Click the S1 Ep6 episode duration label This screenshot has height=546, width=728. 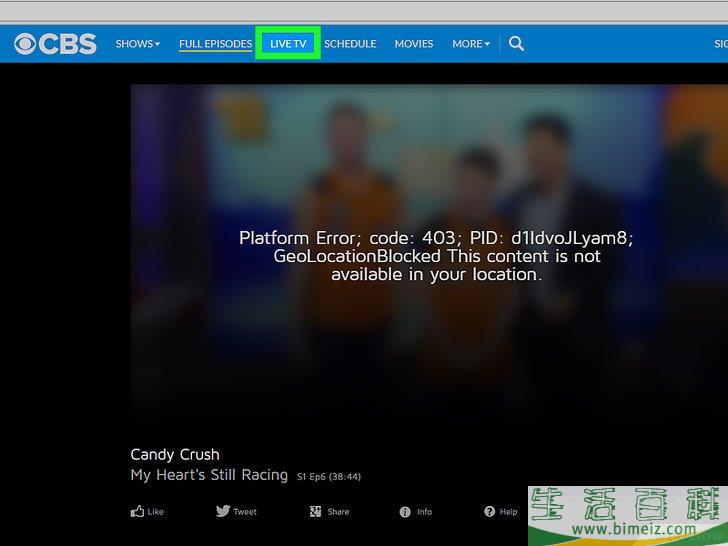click(329, 477)
